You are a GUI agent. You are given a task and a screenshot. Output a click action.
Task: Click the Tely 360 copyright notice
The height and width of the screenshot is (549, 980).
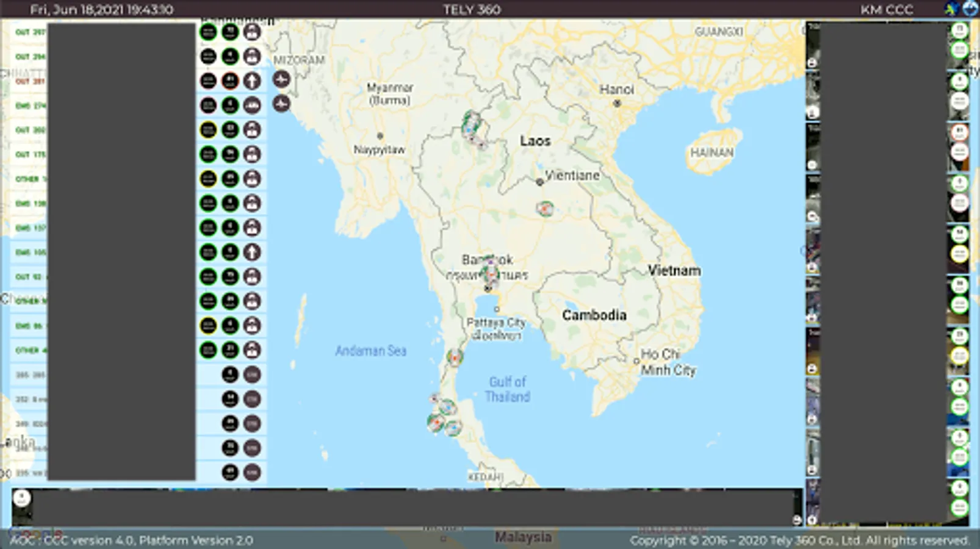pyautogui.click(x=799, y=540)
